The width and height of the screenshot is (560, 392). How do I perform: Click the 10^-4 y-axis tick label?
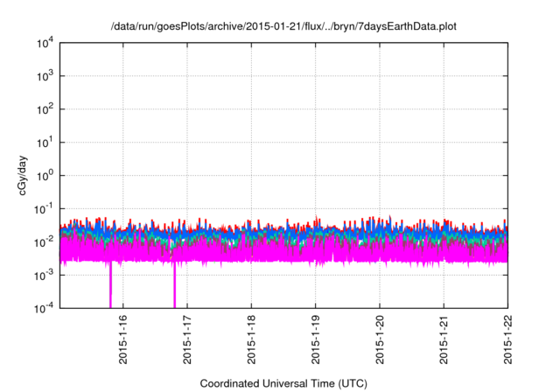pyautogui.click(x=44, y=308)
